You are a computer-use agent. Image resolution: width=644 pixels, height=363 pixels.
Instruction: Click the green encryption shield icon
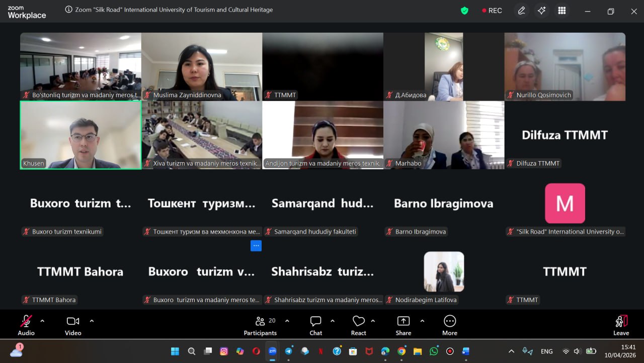pyautogui.click(x=464, y=11)
